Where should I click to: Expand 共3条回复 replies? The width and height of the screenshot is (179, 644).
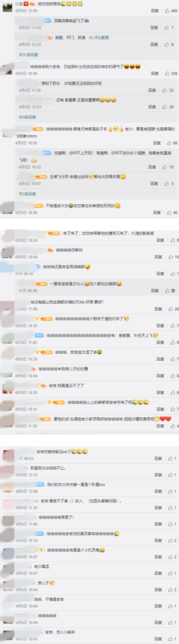pyautogui.click(x=27, y=194)
